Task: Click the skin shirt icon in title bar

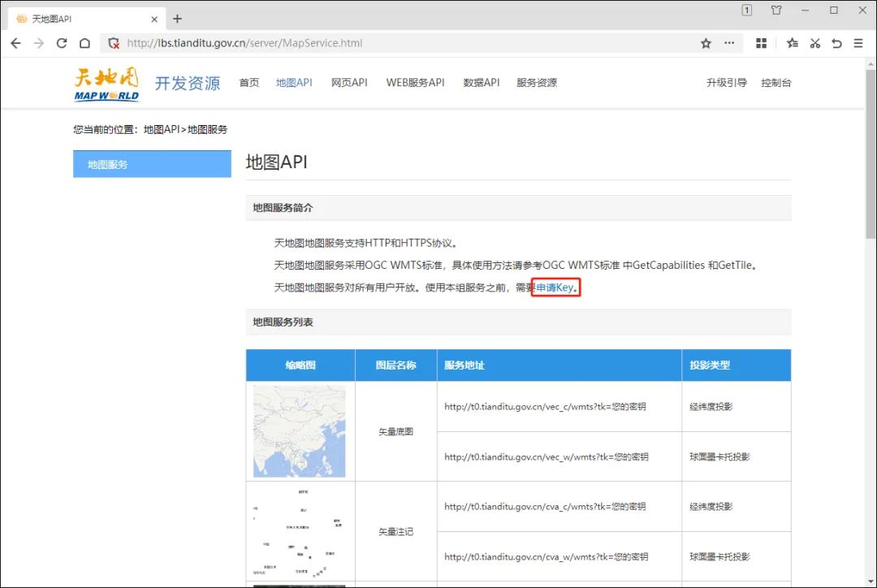Action: point(776,10)
